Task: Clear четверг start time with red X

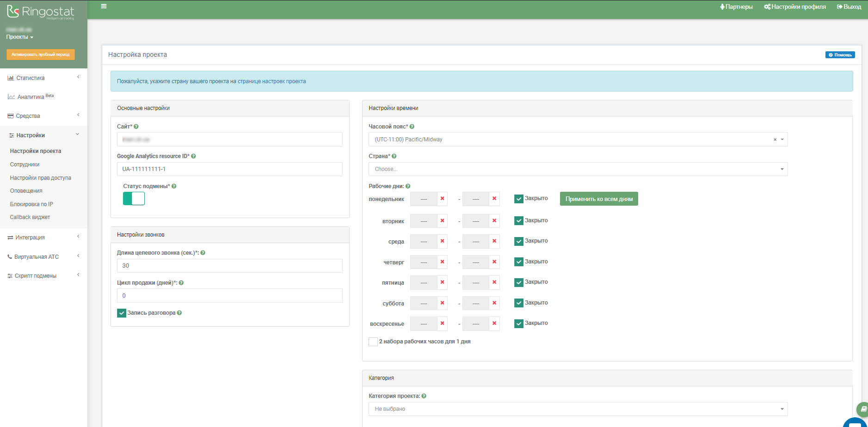Action: [x=443, y=262]
